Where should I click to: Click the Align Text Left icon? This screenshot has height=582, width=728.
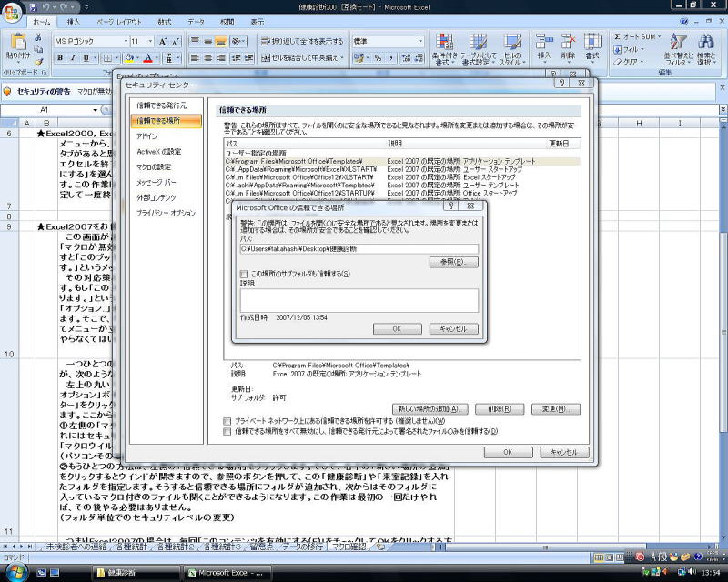point(195,58)
